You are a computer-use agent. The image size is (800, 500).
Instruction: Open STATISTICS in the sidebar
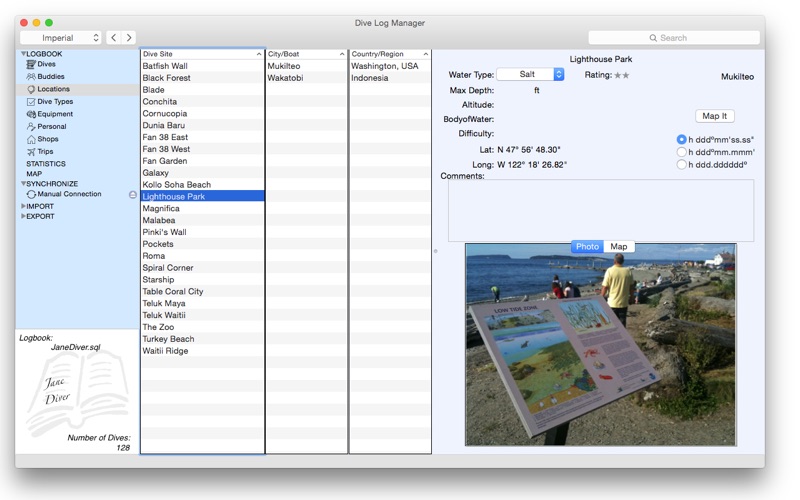(46, 164)
